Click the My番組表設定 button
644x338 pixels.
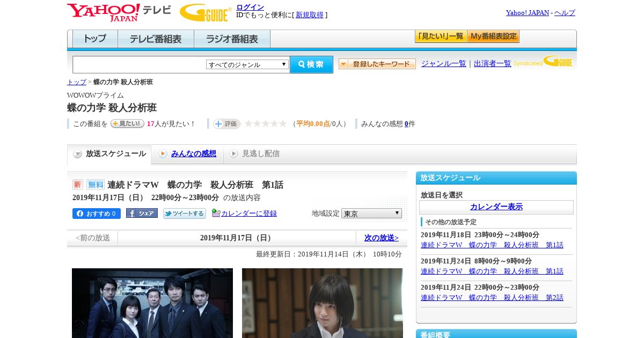[493, 36]
